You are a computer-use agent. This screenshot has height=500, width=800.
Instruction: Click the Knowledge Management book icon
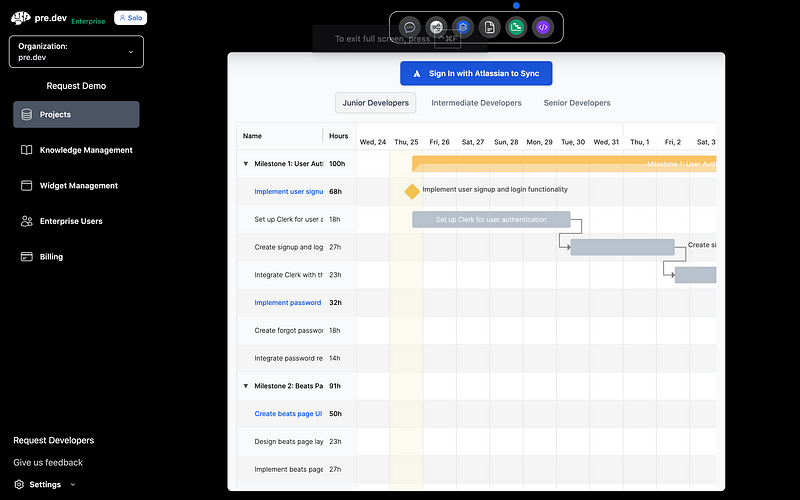tap(27, 150)
